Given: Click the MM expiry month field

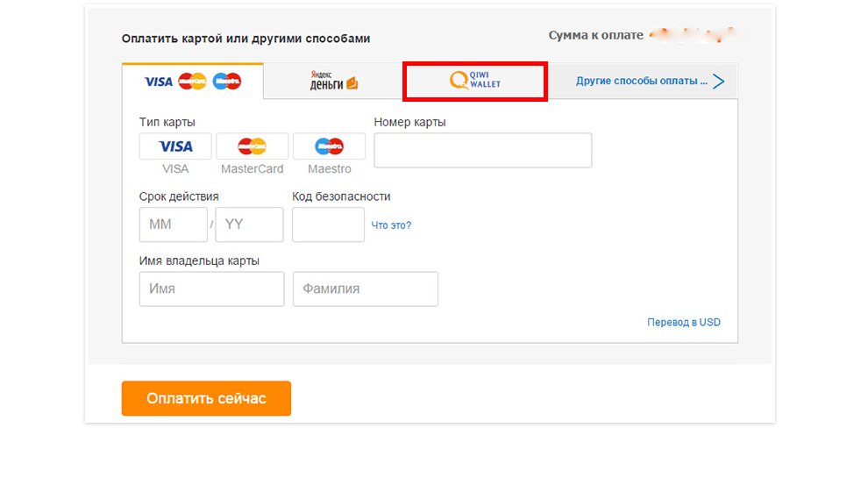Looking at the screenshot, I should (174, 225).
